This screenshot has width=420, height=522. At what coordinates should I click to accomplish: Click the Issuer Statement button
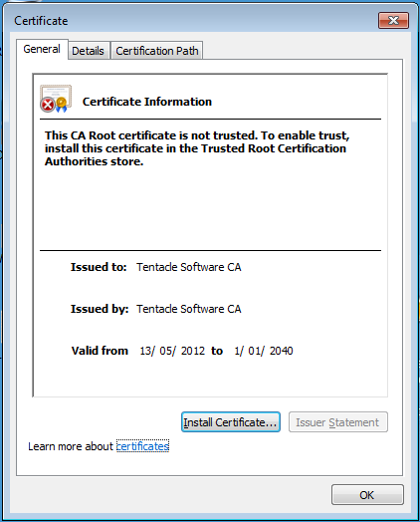(x=337, y=422)
